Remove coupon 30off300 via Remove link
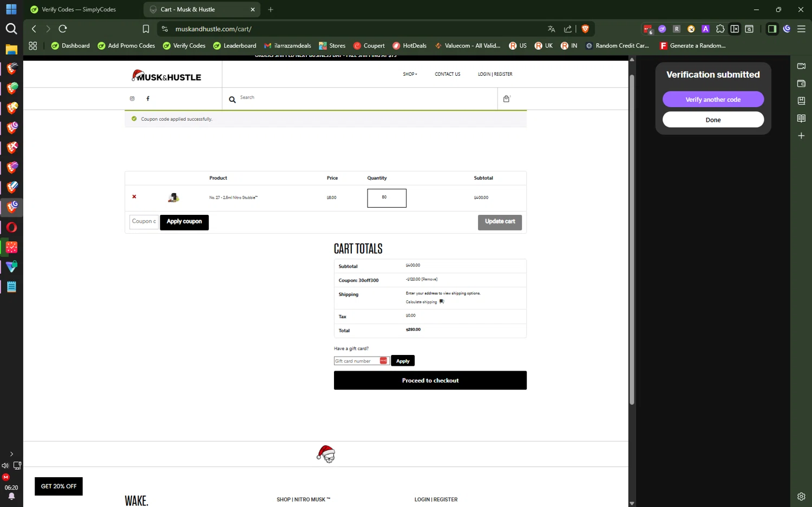Viewport: 812px width, 507px height. point(429,279)
